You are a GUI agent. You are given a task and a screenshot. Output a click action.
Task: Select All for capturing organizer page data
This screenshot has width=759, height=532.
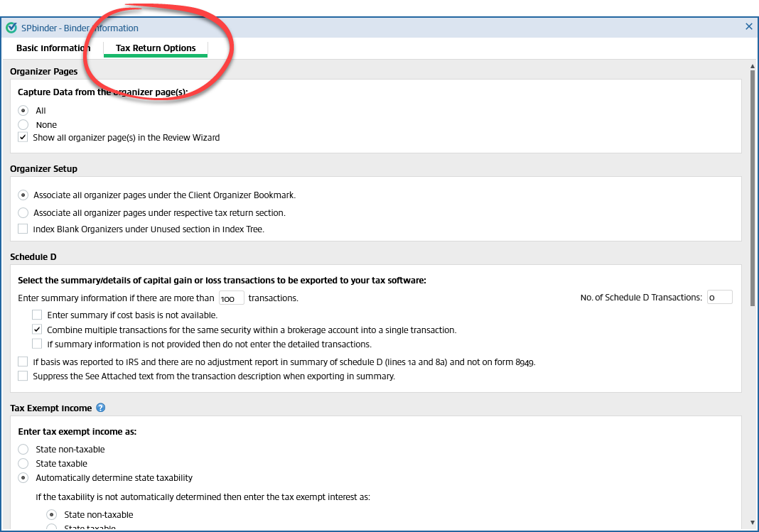pyautogui.click(x=22, y=110)
